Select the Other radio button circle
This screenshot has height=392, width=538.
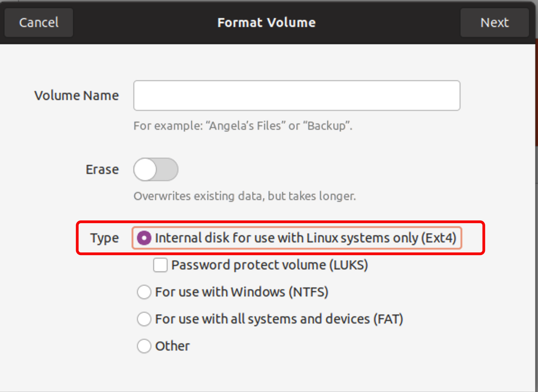pos(144,346)
